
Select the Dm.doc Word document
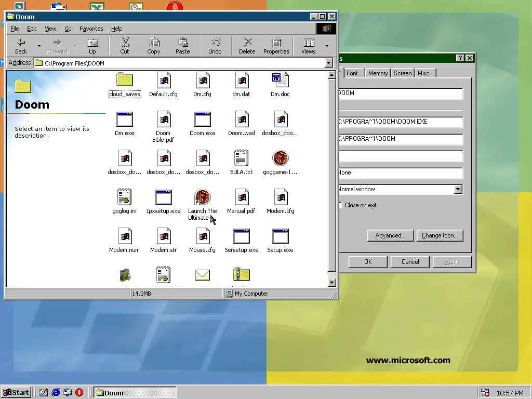coord(280,85)
